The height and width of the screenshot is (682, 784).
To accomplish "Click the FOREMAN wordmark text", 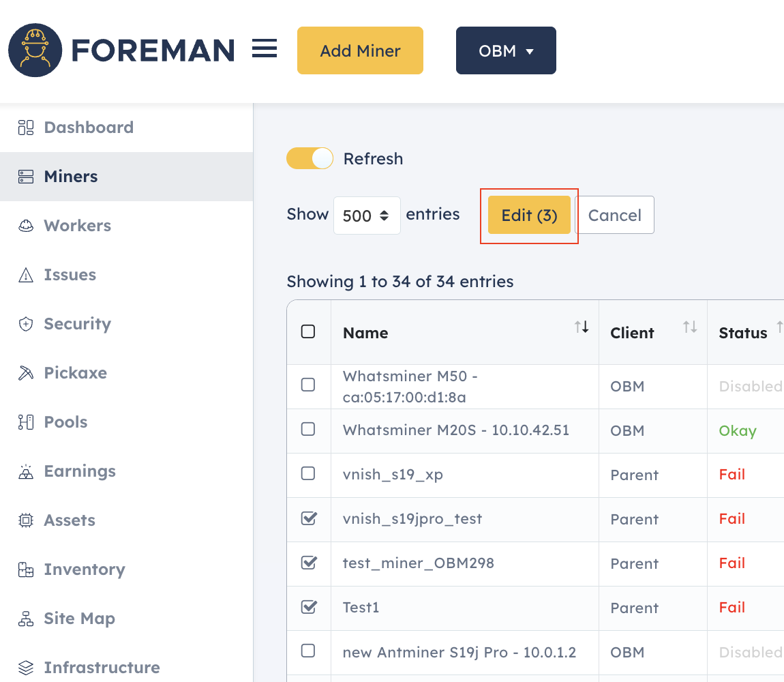I will coord(153,50).
